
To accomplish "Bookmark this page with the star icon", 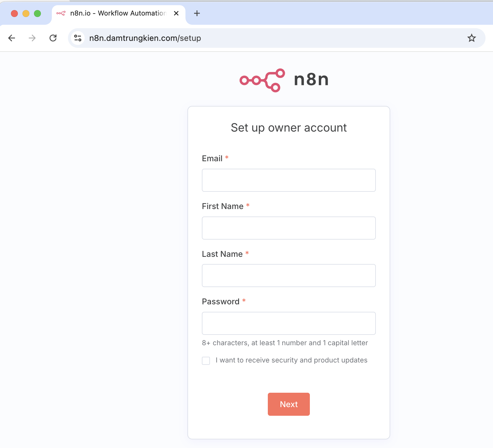I will click(x=471, y=38).
